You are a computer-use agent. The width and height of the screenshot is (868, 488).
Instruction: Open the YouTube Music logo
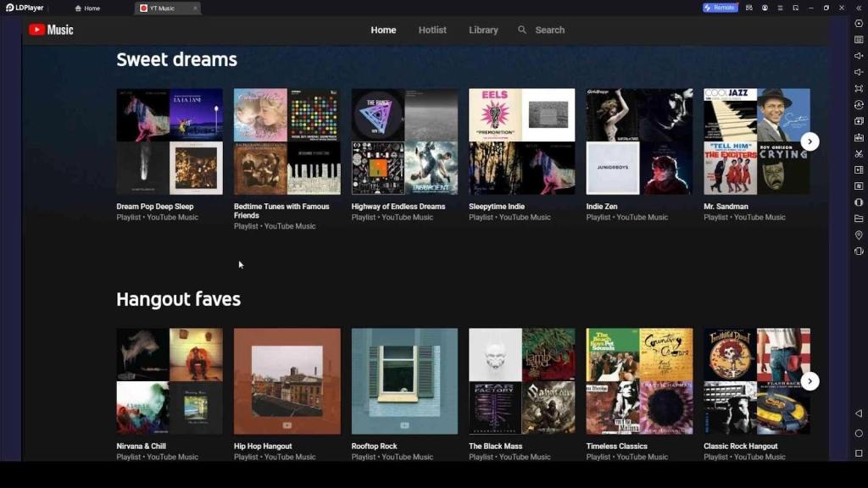[51, 29]
